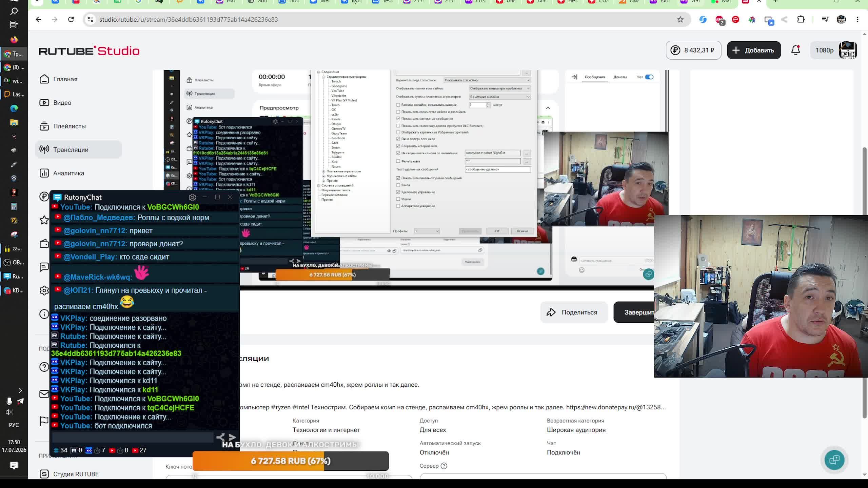
Task: Click the star icon in Studio sidebar
Action: click(44, 220)
